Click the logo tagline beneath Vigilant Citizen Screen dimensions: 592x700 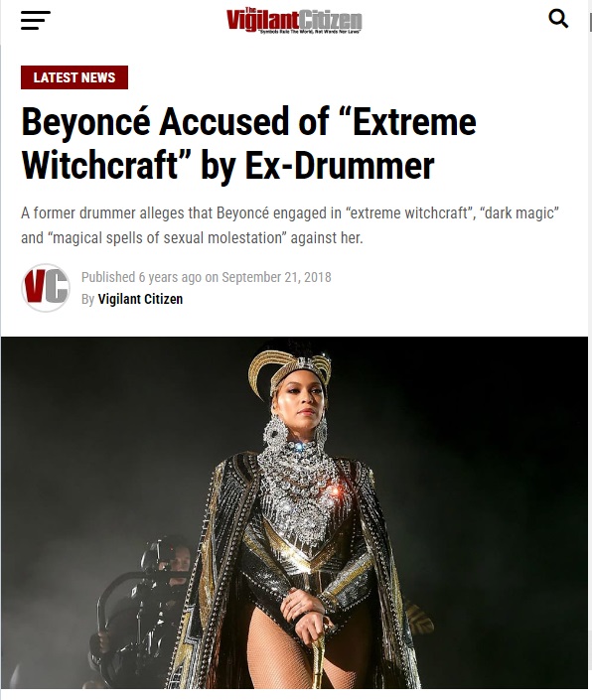click(x=310, y=32)
